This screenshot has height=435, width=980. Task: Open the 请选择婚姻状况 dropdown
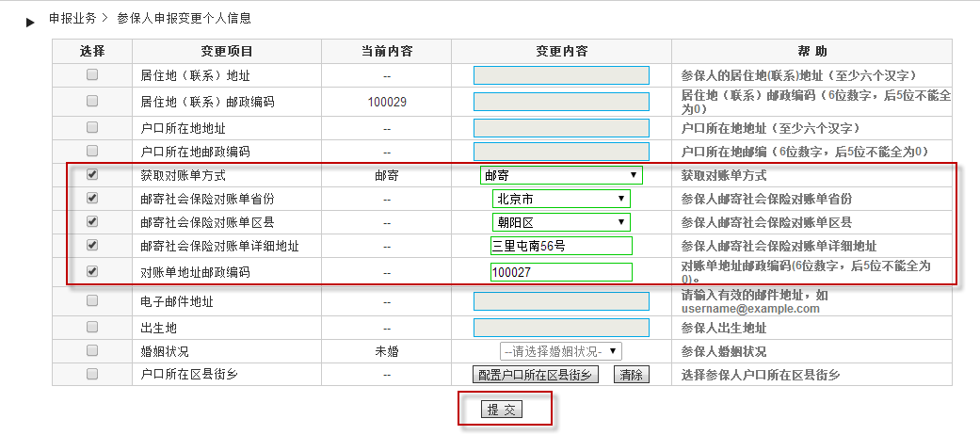coord(561,351)
